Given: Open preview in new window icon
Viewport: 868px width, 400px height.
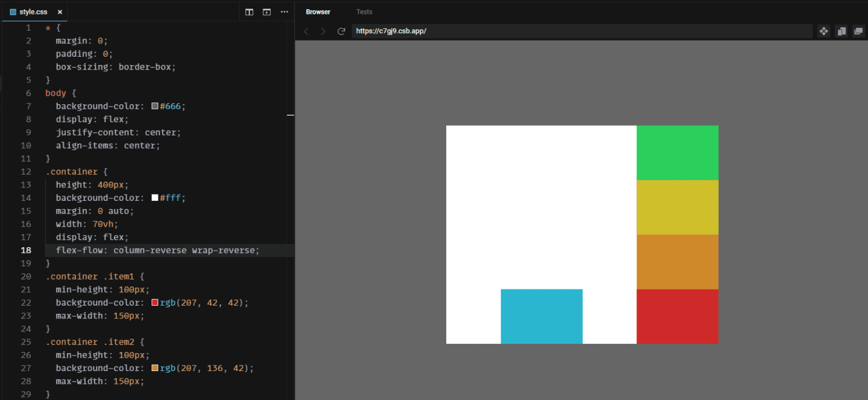Looking at the screenshot, I should coord(858,31).
